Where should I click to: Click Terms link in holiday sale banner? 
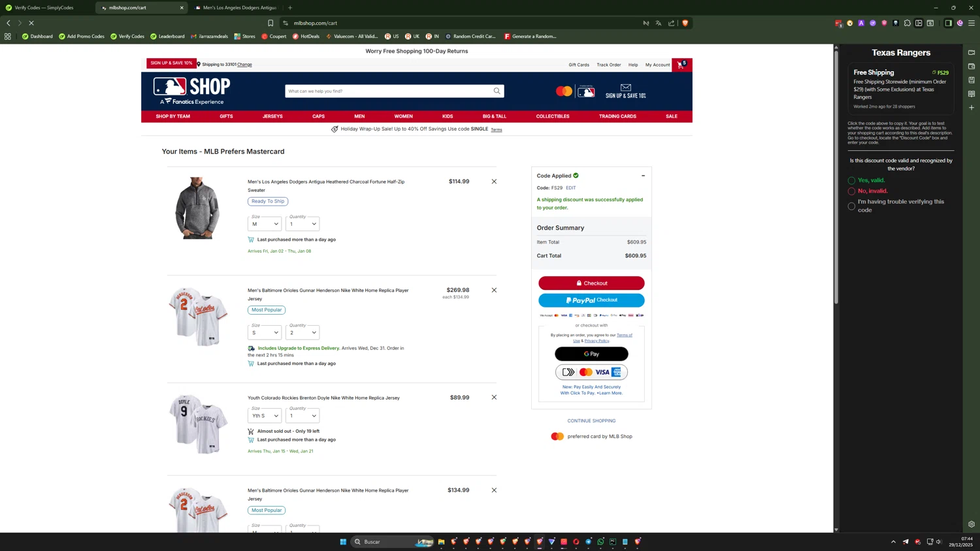pyautogui.click(x=497, y=130)
